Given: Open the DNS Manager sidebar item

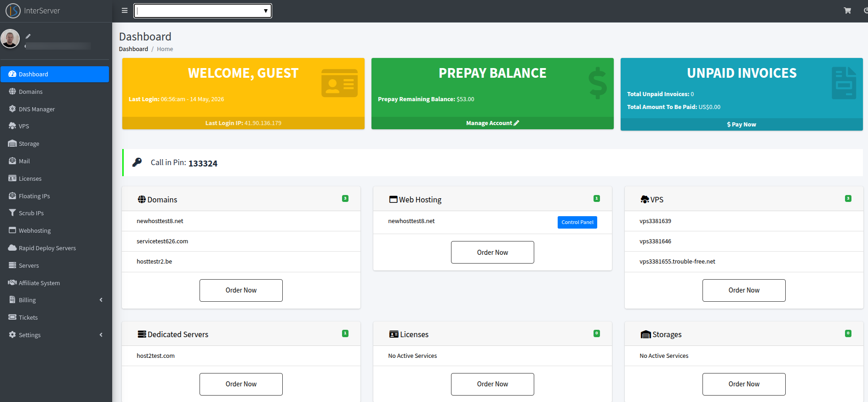Looking at the screenshot, I should tap(55, 109).
